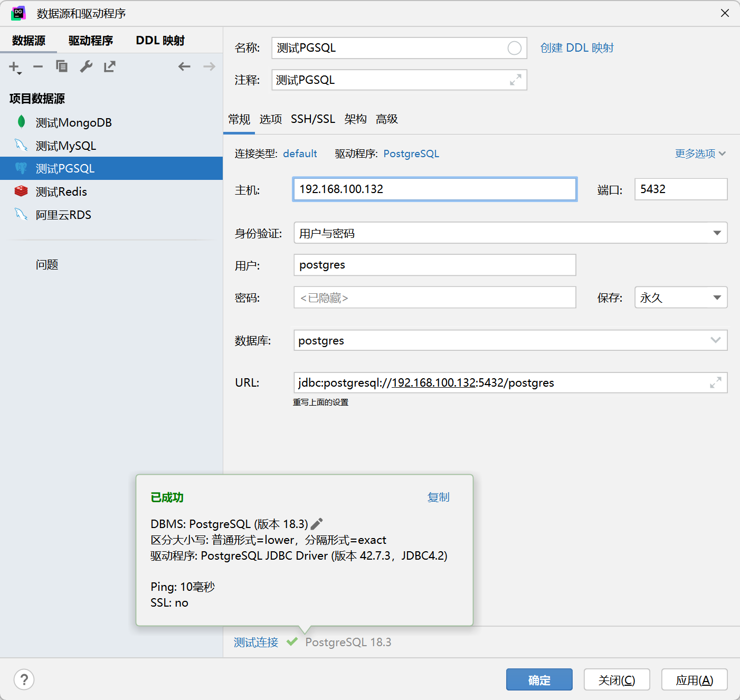
Task: Select 测试Redis data source
Action: click(x=111, y=191)
